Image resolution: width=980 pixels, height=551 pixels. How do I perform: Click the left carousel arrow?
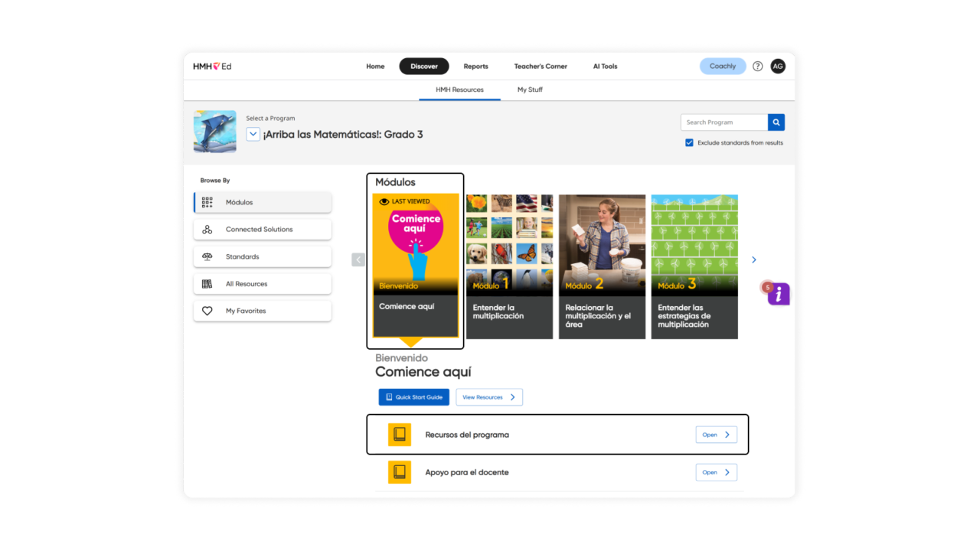point(358,260)
